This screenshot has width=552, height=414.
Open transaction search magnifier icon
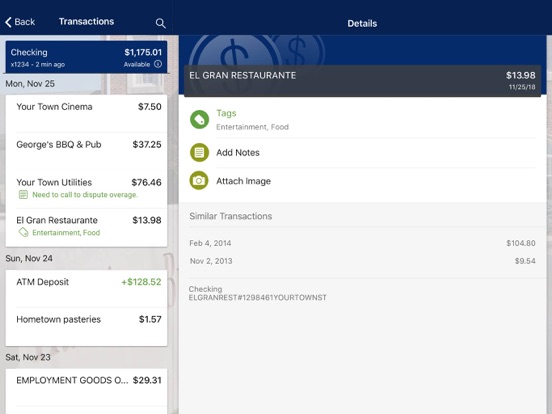point(161,23)
